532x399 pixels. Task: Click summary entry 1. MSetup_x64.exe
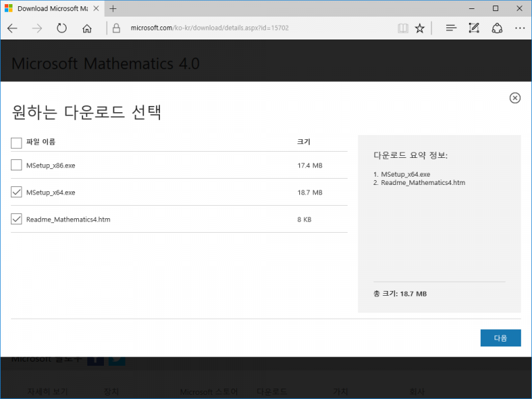pyautogui.click(x=402, y=175)
